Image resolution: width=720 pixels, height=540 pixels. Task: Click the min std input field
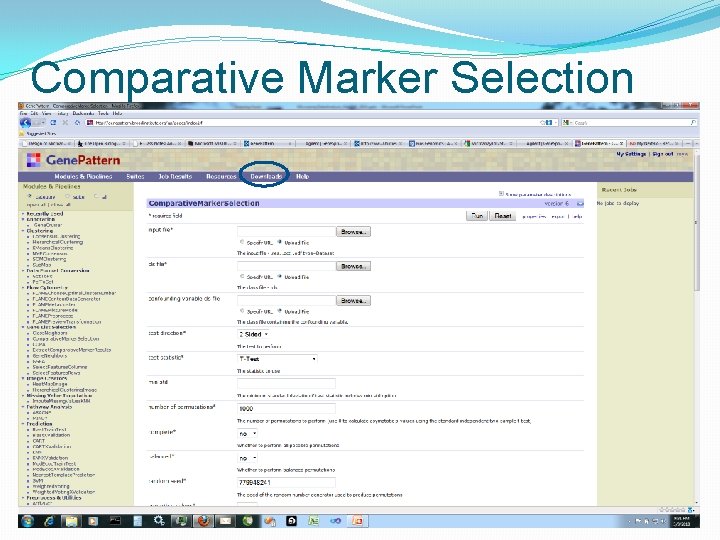click(286, 383)
